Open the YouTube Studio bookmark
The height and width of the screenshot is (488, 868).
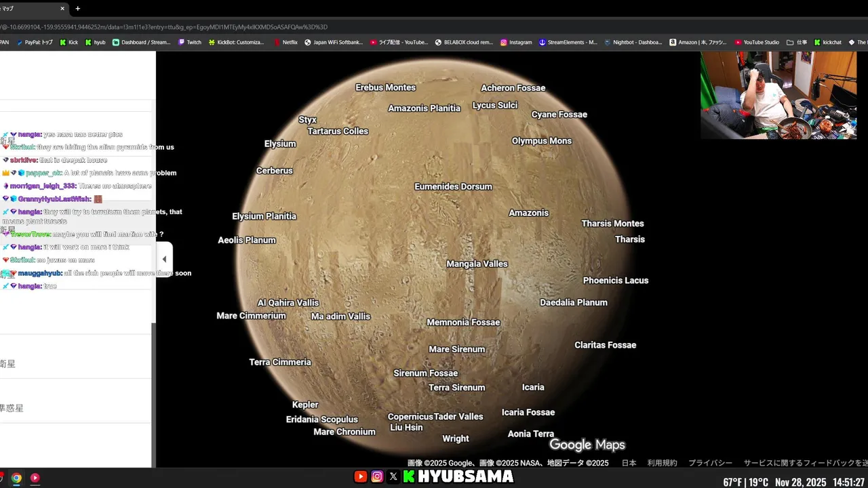pos(757,42)
